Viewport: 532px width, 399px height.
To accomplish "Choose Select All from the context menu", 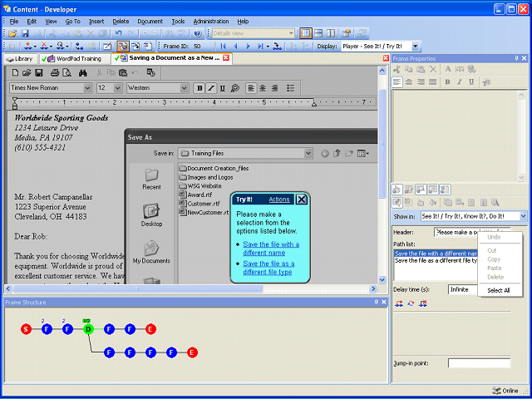I will 499,290.
